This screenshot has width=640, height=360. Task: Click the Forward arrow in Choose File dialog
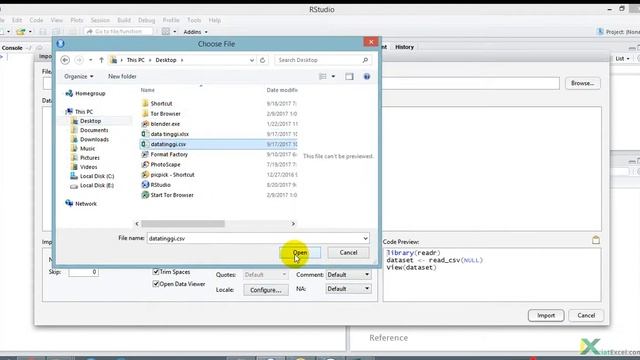pyautogui.click(x=79, y=60)
